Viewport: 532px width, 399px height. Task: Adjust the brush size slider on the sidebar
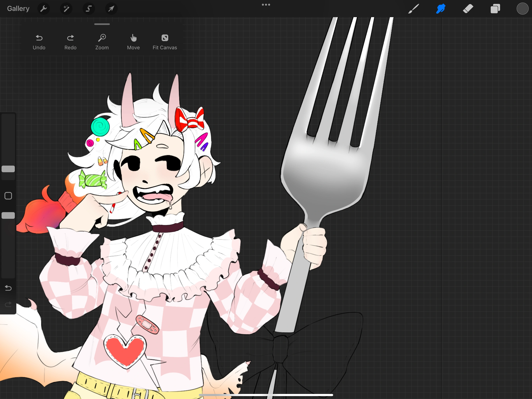click(x=8, y=169)
